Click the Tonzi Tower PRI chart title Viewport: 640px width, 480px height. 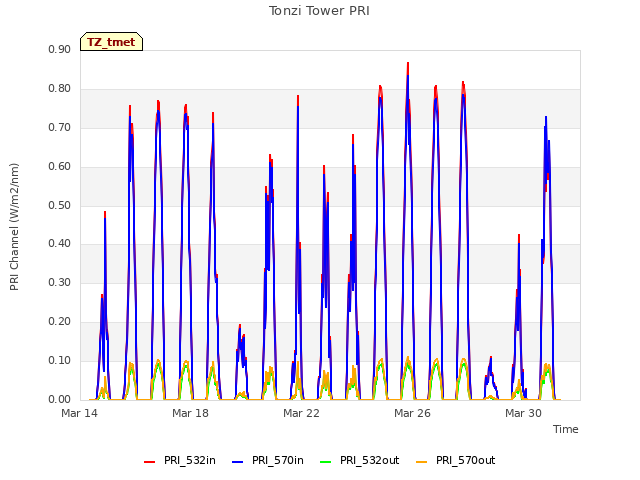319,11
